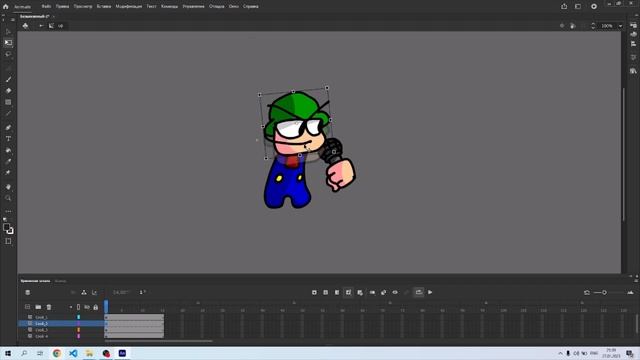Screen dimensions: 640x360
Task: Open the stage zoom 100% dropdown
Action: [620, 26]
